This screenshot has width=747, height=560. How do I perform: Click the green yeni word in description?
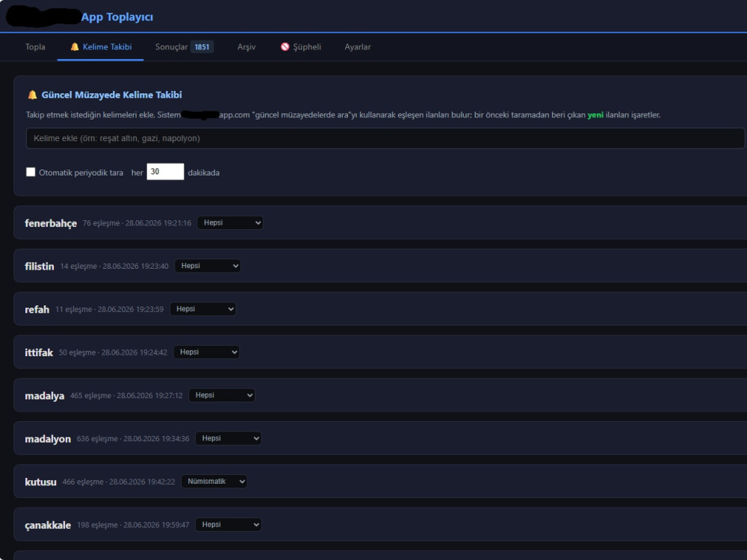coord(595,115)
